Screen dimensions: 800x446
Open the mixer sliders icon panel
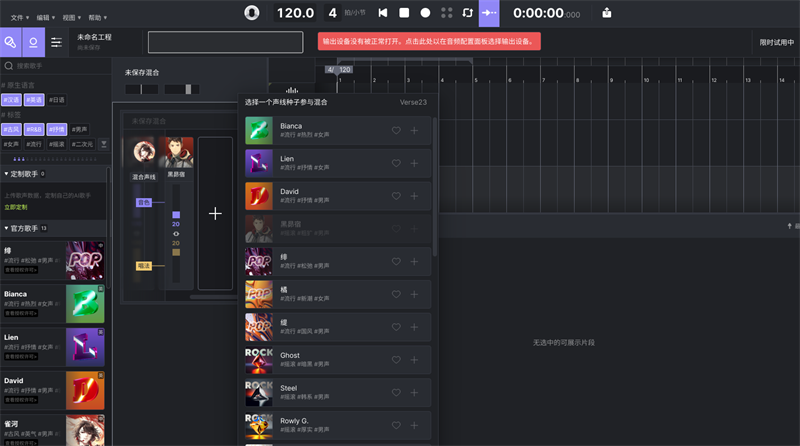coord(57,42)
